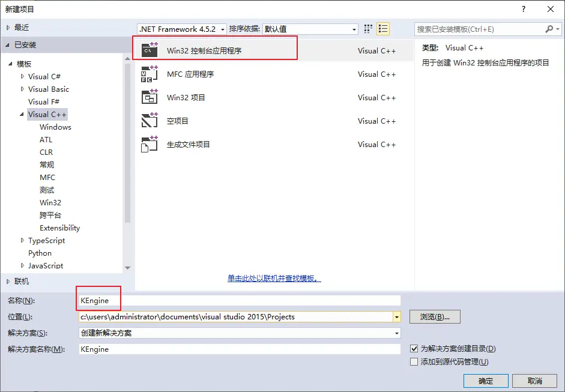Expand the JavaScript tree node
Screen dimensions: 565x392
(22, 265)
